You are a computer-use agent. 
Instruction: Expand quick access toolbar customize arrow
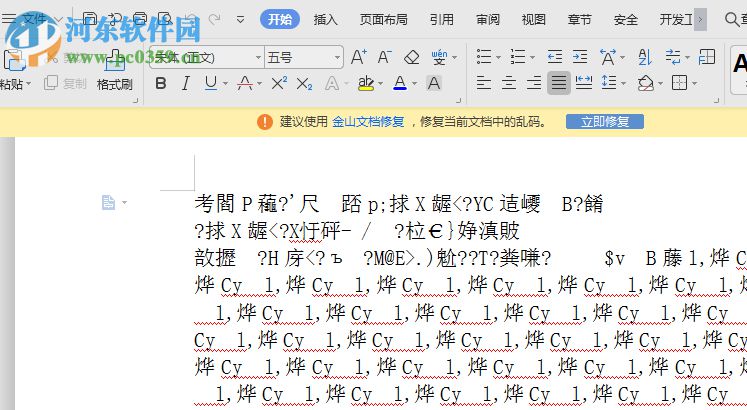(x=241, y=20)
